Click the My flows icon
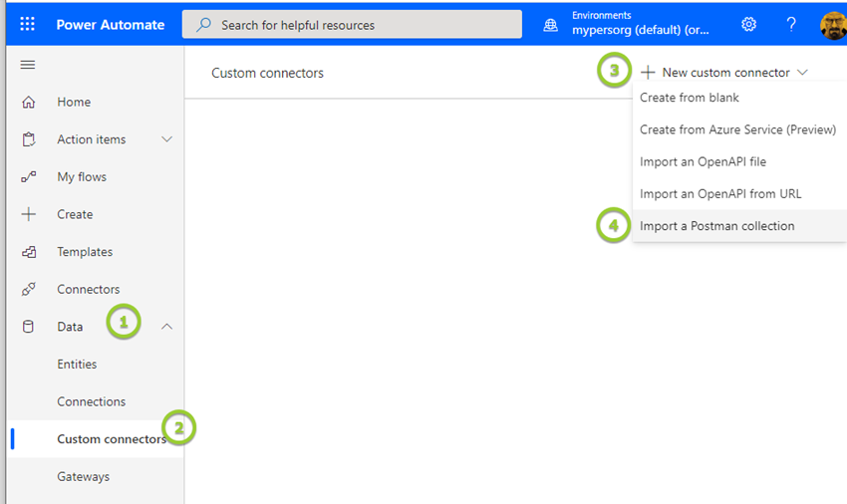 29,177
